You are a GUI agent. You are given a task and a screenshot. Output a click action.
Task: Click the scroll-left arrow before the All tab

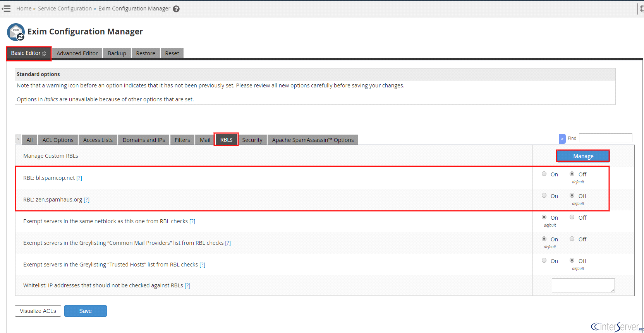[x=18, y=138]
